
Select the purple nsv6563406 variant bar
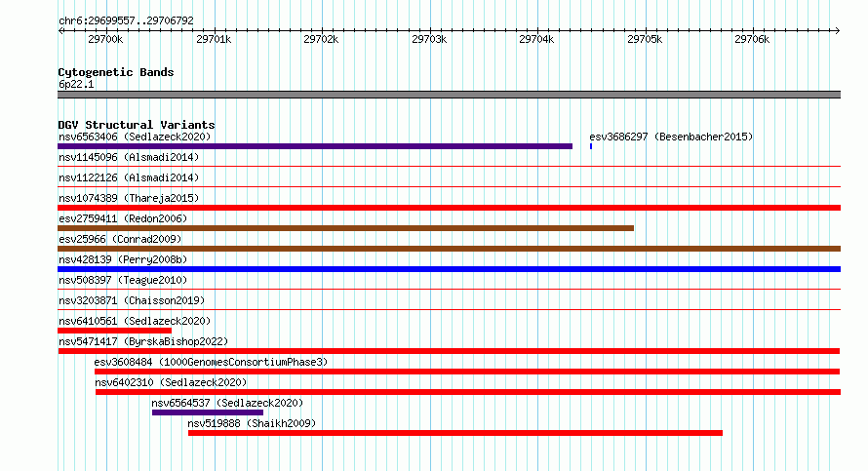point(315,146)
